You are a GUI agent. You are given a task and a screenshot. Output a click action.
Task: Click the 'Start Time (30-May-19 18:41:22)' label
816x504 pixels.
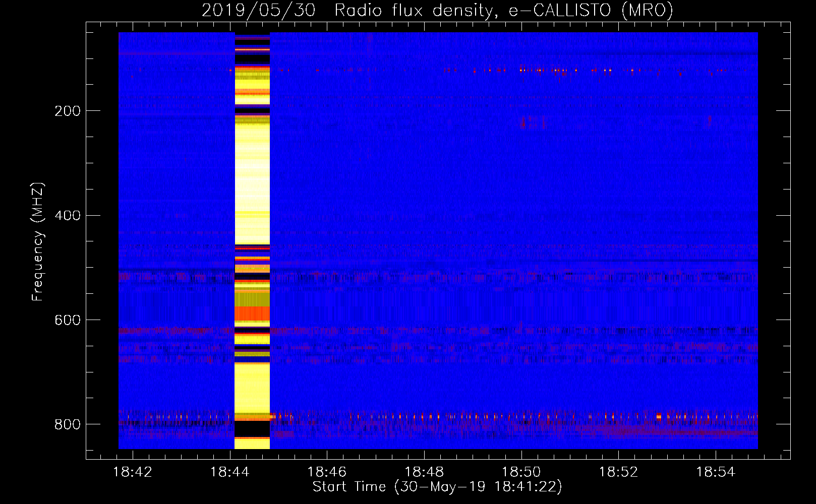(437, 487)
